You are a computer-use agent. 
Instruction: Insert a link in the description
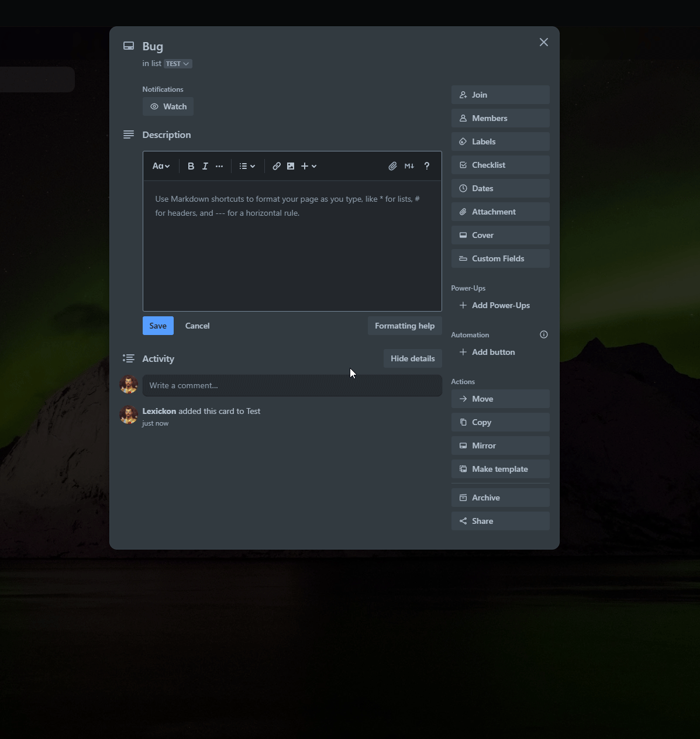click(x=277, y=166)
